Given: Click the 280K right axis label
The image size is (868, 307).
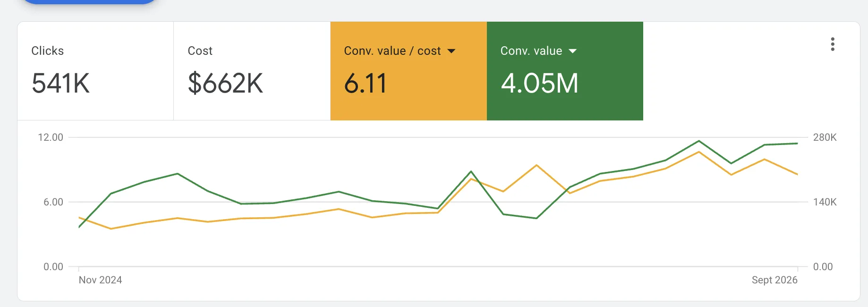Looking at the screenshot, I should (825, 137).
